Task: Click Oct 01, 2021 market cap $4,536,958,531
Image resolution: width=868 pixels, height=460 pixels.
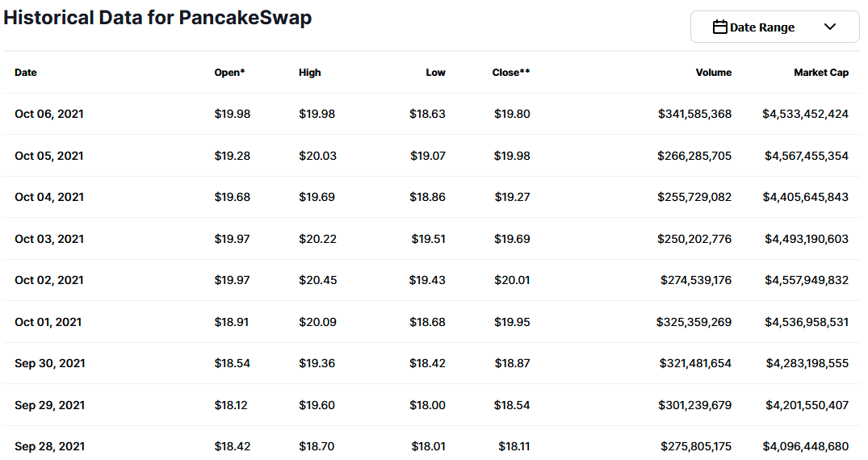Action: [x=807, y=322]
